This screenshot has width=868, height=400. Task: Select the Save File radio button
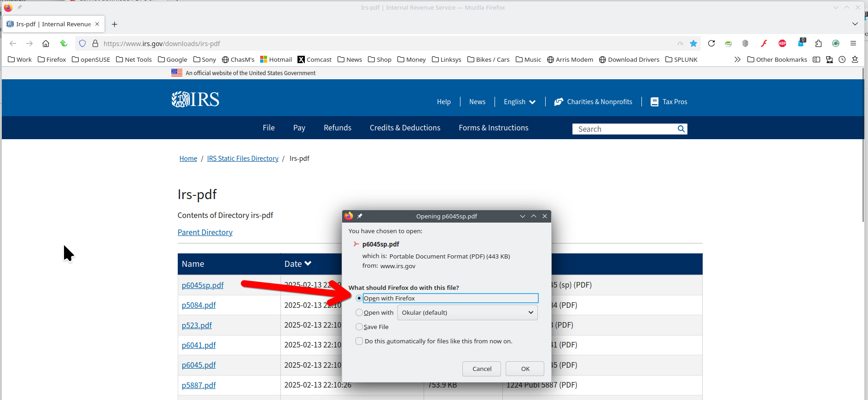point(359,327)
